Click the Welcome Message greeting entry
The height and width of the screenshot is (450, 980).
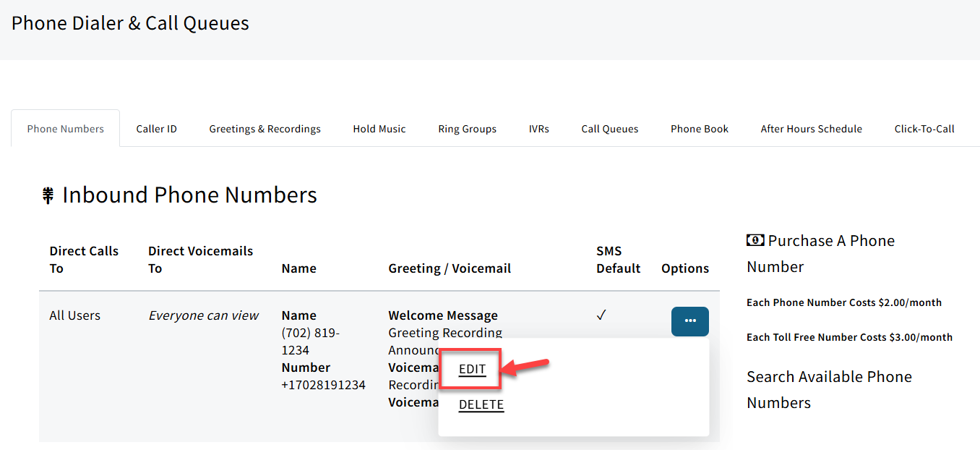coord(443,315)
